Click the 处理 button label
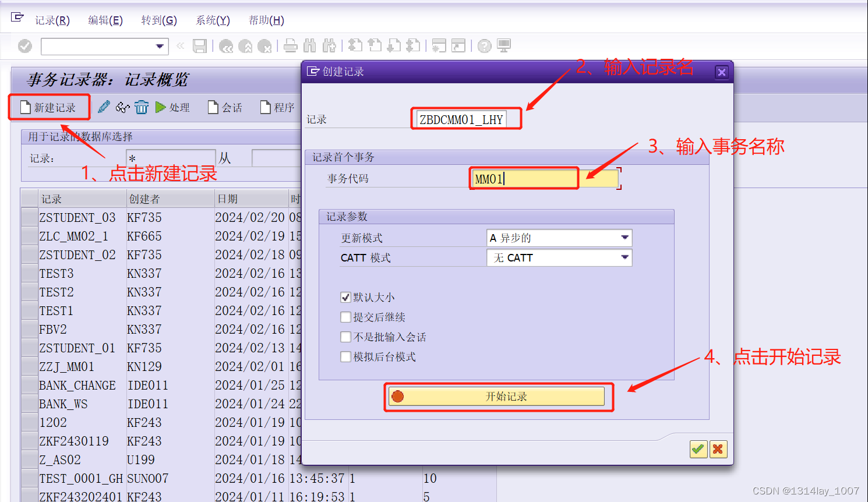Screen dimensions: 868x502 click(x=179, y=107)
